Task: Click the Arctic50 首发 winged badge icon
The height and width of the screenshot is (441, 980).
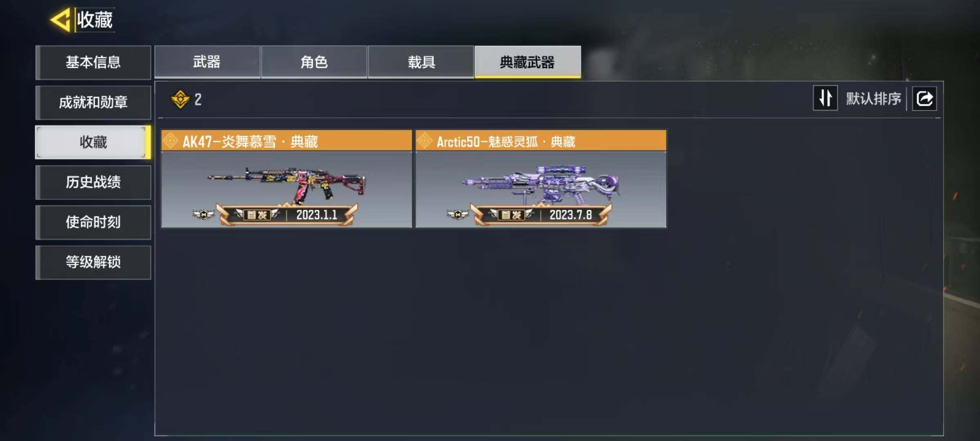Action: tap(458, 214)
